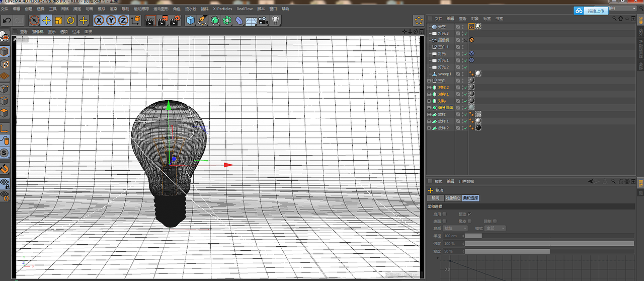Adjust the 强度 strength slider
644x281 pixels.
click(549, 243)
